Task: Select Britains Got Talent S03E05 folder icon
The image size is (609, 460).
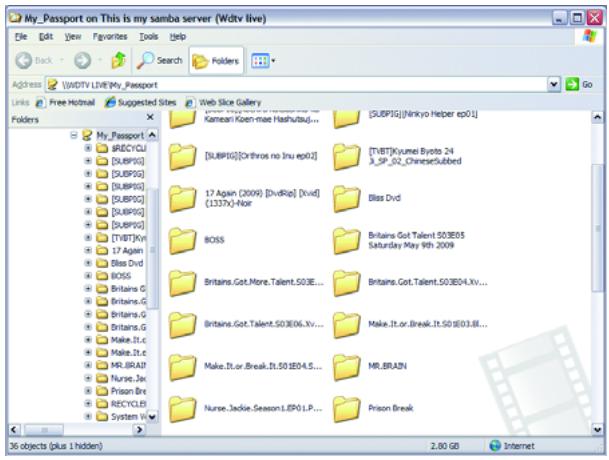Action: tap(346, 240)
